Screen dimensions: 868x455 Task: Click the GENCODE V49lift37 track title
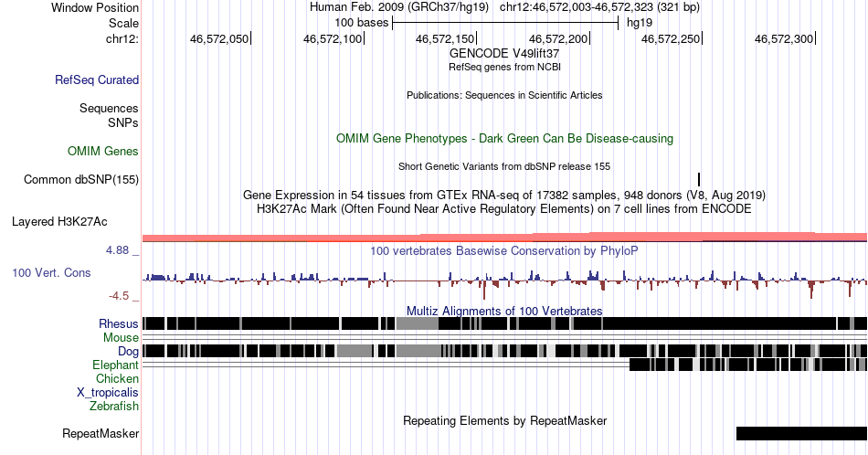pos(504,53)
